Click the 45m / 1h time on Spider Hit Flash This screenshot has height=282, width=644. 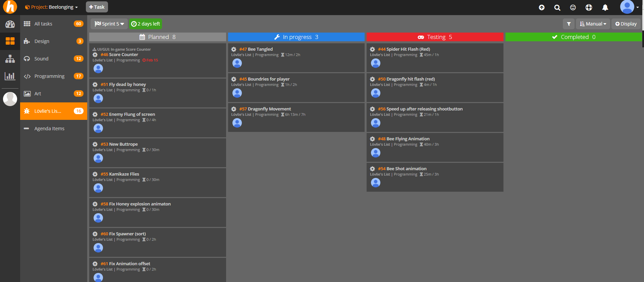(x=429, y=55)
